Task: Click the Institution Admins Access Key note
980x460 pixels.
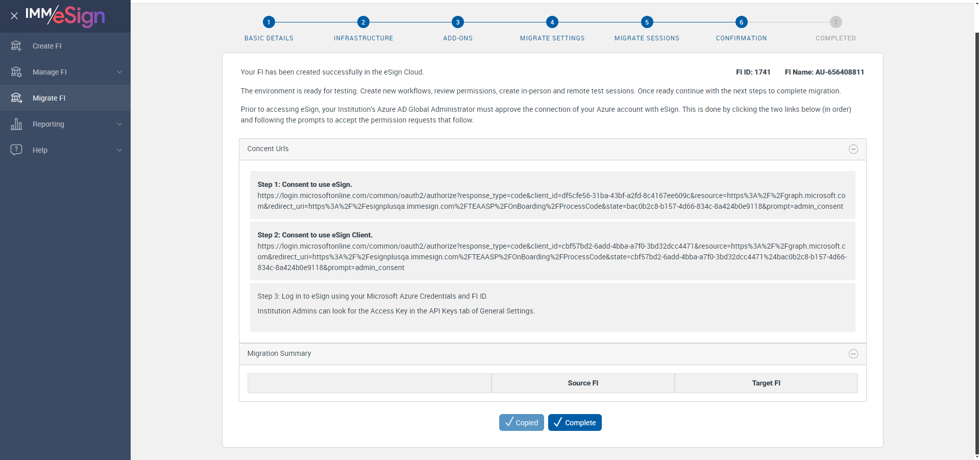Action: click(396, 311)
